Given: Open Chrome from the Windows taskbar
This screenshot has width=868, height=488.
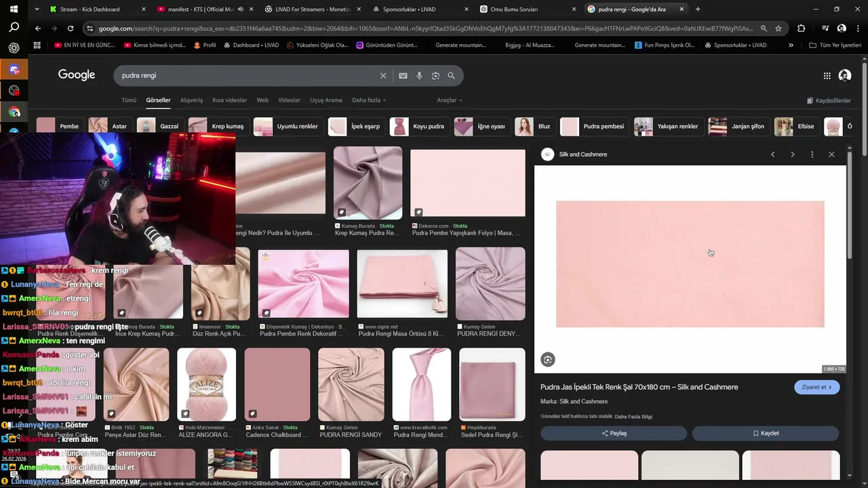Looking at the screenshot, I should point(14,112).
